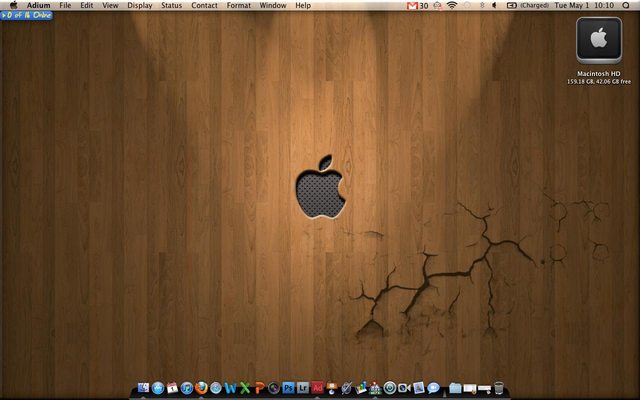
Task: Open the Contact menu
Action: (204, 5)
